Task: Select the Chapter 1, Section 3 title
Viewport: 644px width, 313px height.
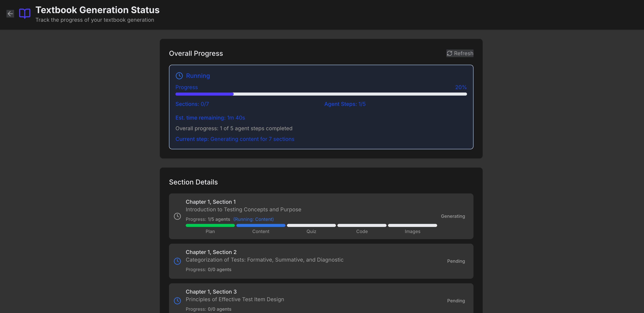Action: [x=211, y=291]
